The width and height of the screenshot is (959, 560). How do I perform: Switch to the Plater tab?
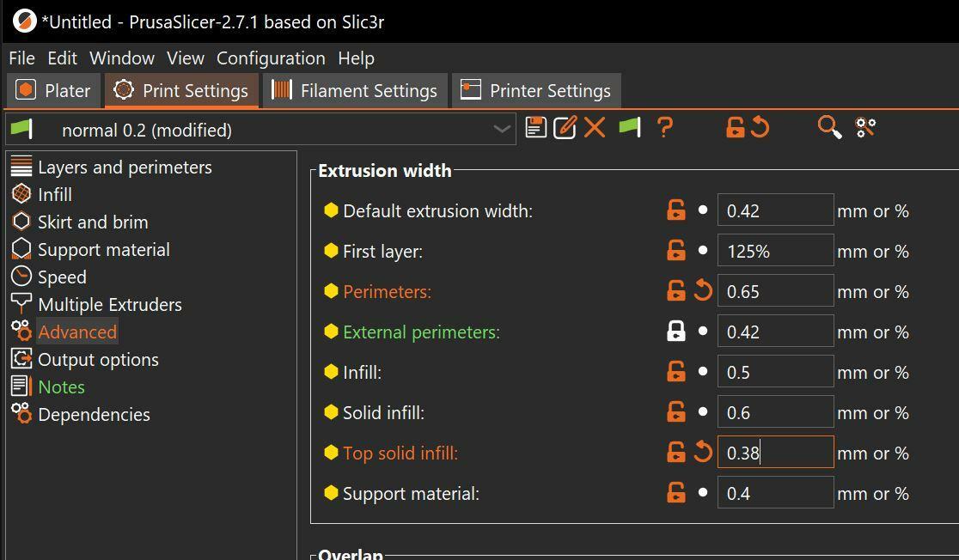click(x=54, y=90)
